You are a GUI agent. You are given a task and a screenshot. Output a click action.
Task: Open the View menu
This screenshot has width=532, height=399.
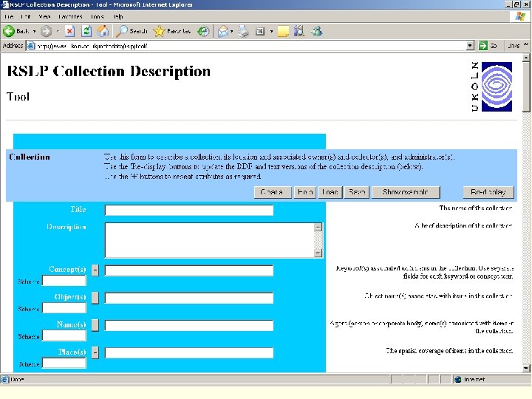[44, 16]
